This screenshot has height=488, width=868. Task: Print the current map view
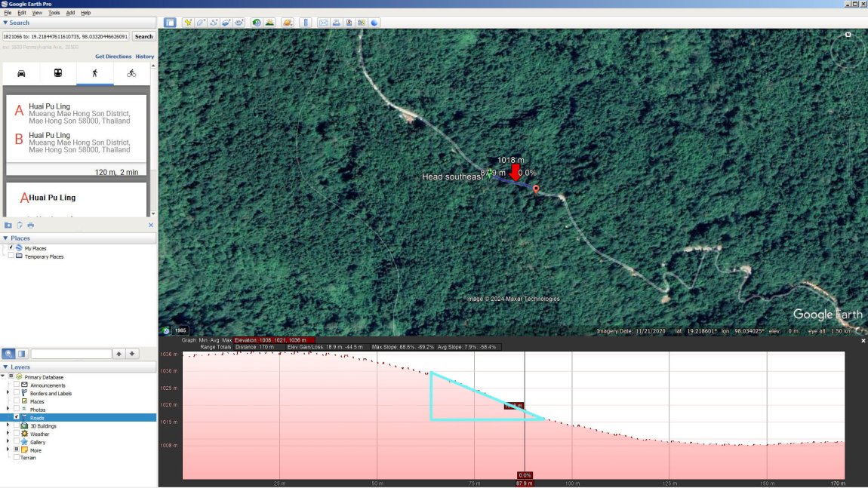(335, 23)
